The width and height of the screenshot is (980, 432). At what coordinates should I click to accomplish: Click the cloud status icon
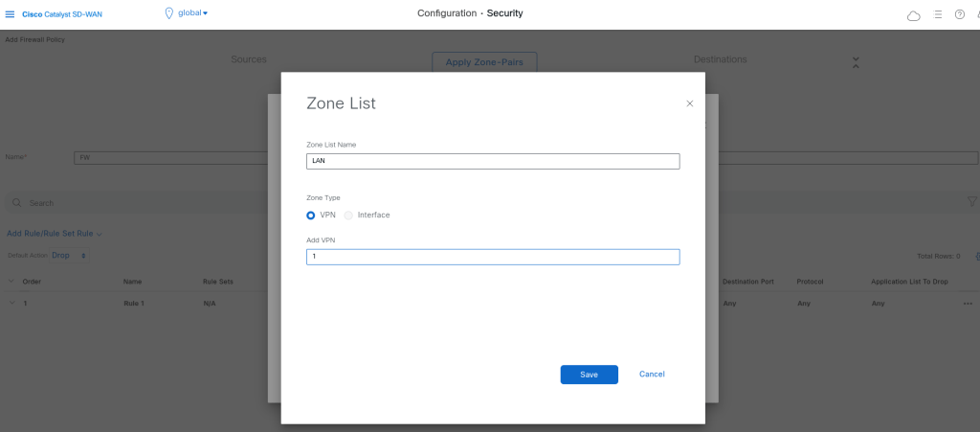click(x=913, y=14)
